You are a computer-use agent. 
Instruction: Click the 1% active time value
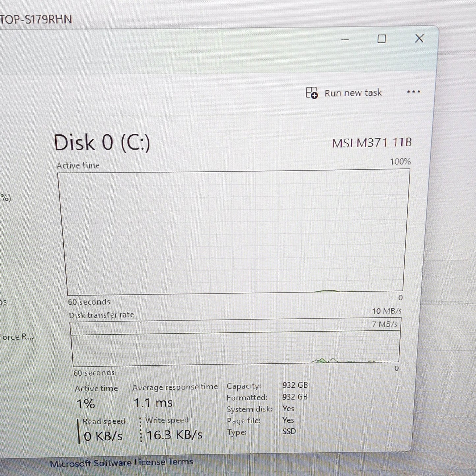(86, 404)
